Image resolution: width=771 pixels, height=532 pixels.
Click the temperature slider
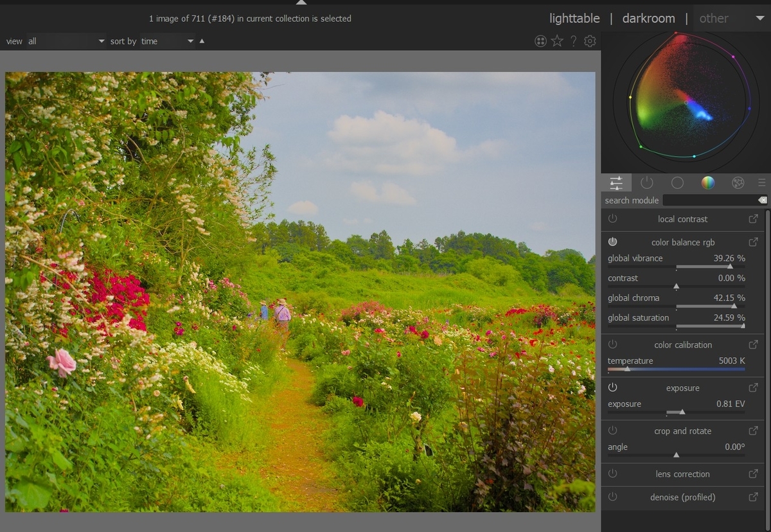click(677, 369)
